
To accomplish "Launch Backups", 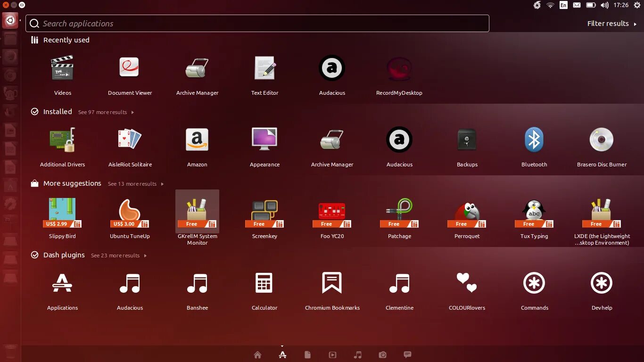I will [x=467, y=146].
